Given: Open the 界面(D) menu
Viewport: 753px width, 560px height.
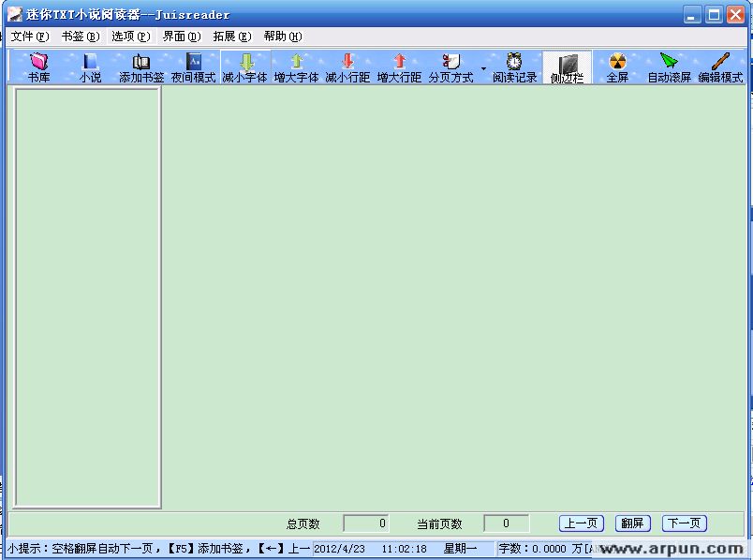Looking at the screenshot, I should pos(182,37).
